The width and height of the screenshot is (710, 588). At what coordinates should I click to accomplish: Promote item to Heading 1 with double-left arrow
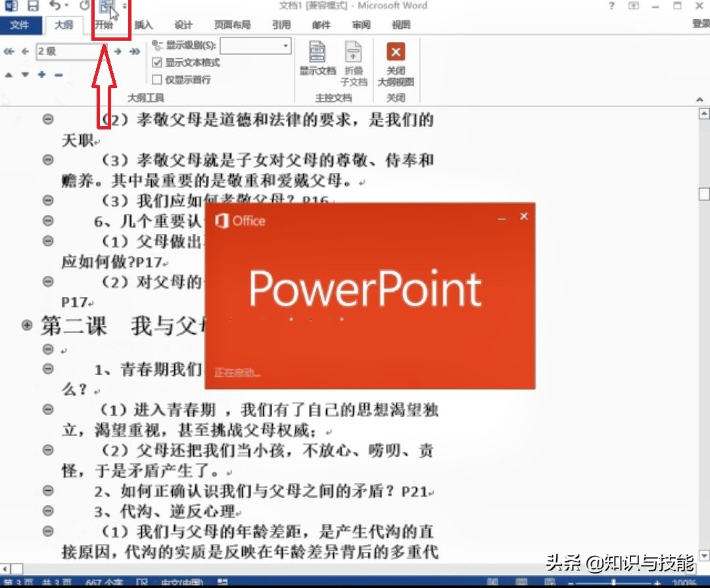coord(9,51)
